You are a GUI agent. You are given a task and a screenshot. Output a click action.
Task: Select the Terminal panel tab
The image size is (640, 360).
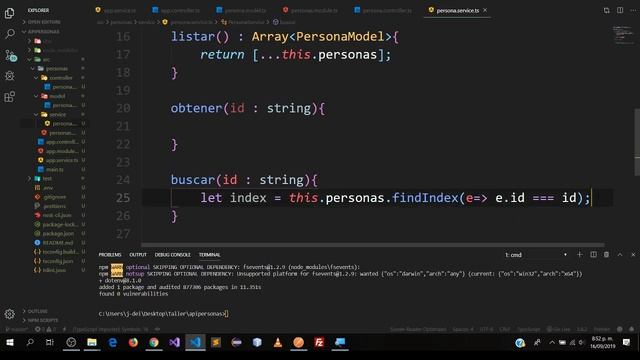pos(209,255)
